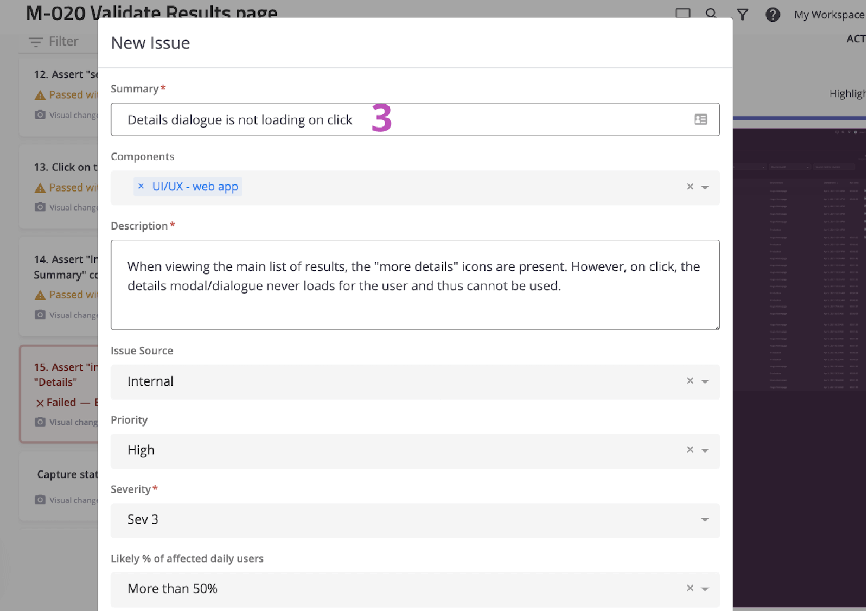Open the filter funnel icon in header
The width and height of the screenshot is (868, 611).
pos(742,15)
